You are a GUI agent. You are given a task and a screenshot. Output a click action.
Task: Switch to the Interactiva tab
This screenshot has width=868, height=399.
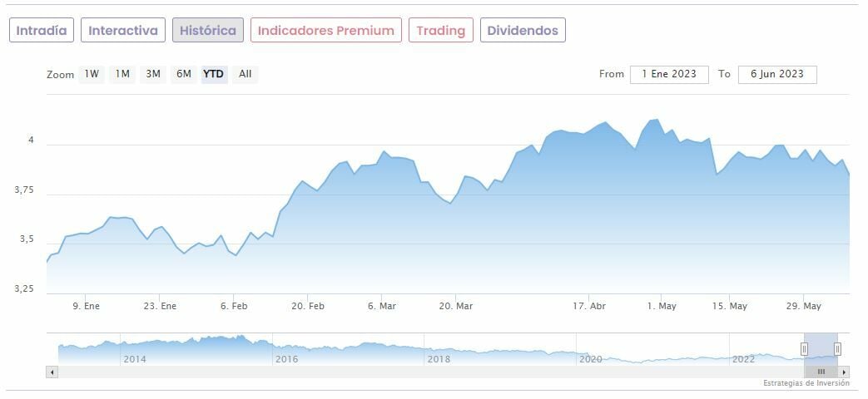(123, 31)
